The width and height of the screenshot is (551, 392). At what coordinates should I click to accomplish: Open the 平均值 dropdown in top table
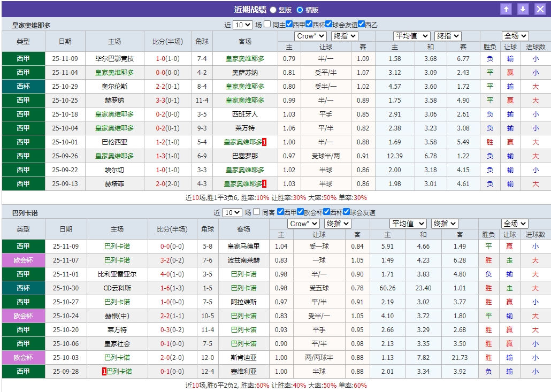pos(412,36)
